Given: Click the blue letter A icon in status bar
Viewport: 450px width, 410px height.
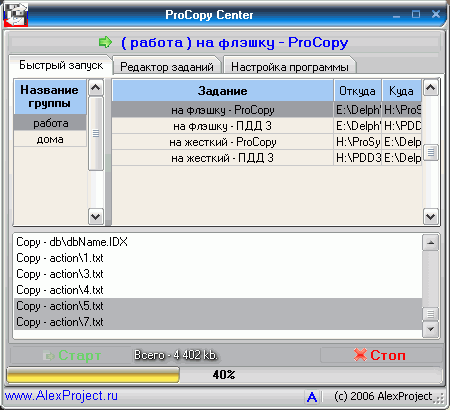Looking at the screenshot, I should (312, 397).
